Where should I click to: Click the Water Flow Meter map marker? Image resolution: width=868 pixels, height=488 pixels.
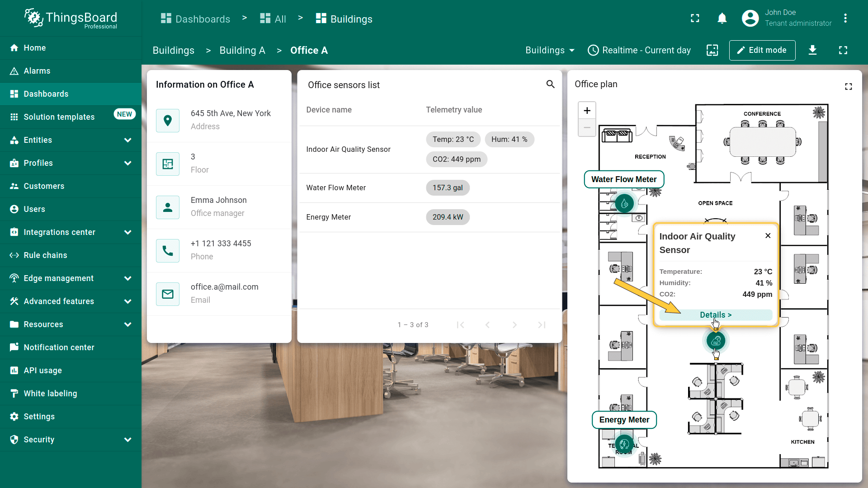[x=624, y=204]
